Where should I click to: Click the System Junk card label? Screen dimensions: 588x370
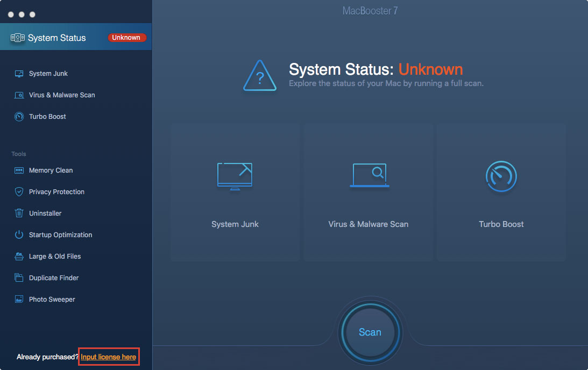coord(235,224)
